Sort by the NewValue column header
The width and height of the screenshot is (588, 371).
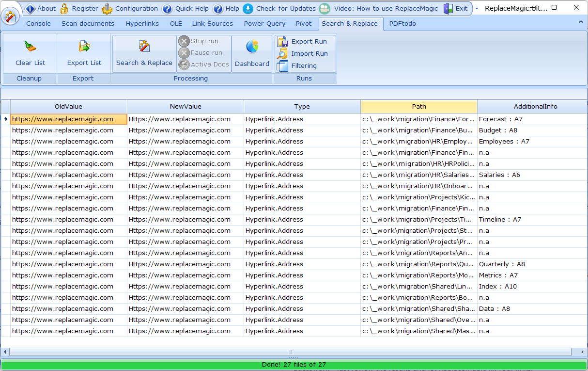(186, 107)
